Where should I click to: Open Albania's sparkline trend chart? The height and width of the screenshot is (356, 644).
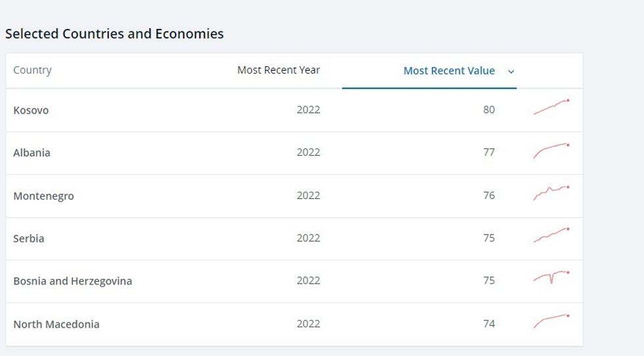(551, 150)
